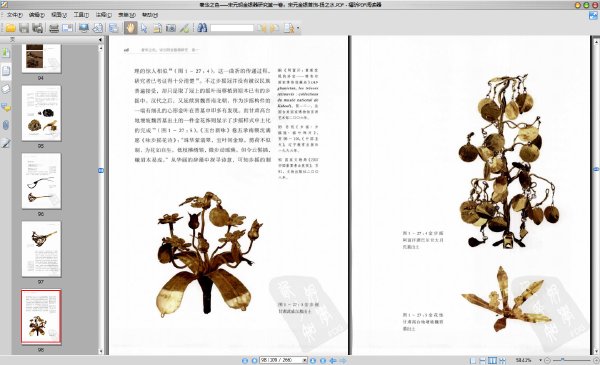Open the 帮助 menu
Viewport: 600px width, 365px height.
pyautogui.click(x=150, y=15)
